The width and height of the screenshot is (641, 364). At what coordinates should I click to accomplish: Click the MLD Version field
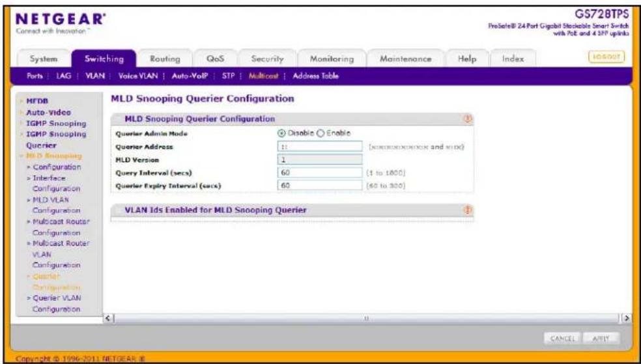point(320,160)
